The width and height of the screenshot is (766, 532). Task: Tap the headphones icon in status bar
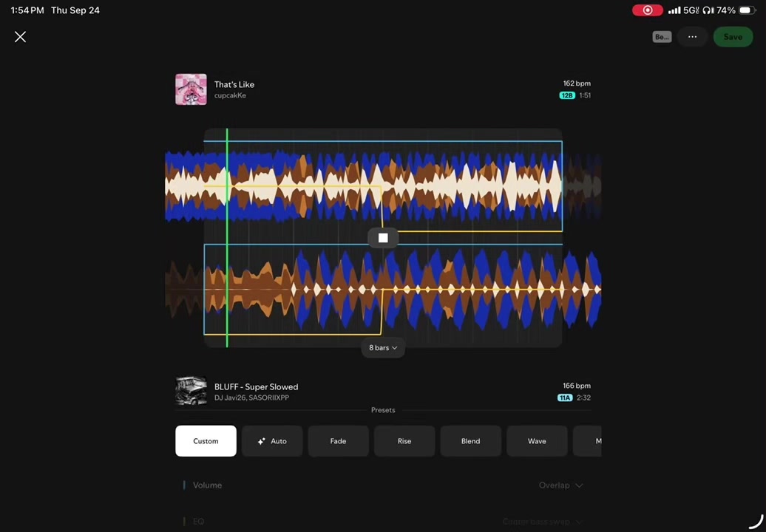pyautogui.click(x=708, y=10)
